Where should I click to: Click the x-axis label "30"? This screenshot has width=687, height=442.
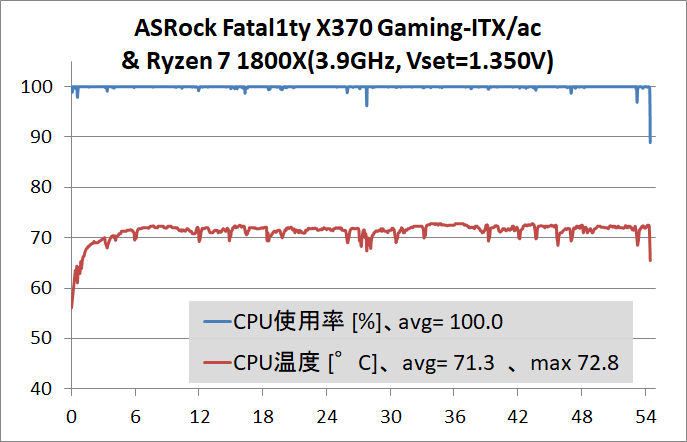[x=390, y=417]
